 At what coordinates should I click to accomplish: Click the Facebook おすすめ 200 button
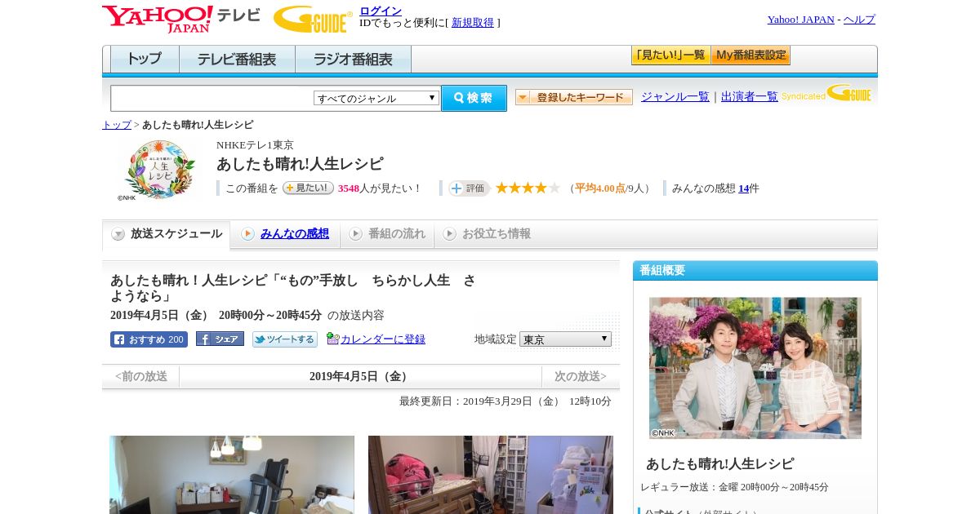[149, 339]
